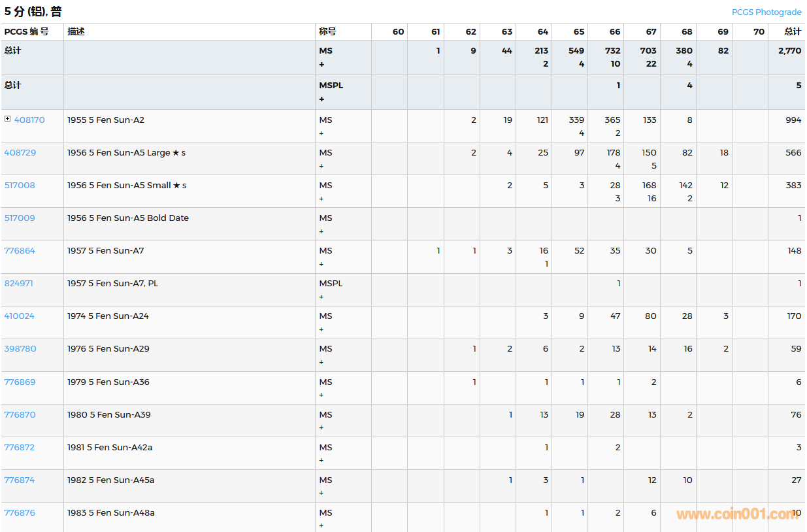Open the 776870 link for 1980 5 Fen

20,414
